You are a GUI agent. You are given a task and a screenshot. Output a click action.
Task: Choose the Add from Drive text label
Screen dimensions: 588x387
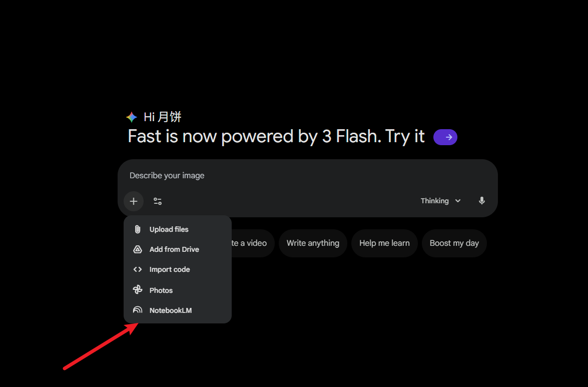tap(174, 249)
